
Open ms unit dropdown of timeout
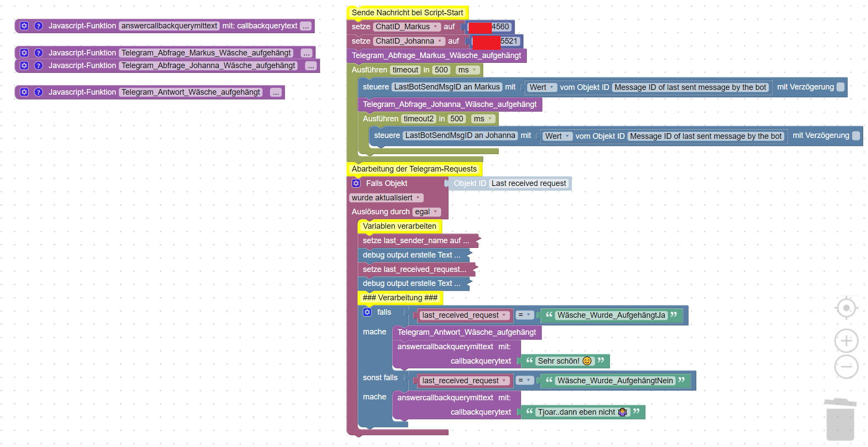(467, 70)
